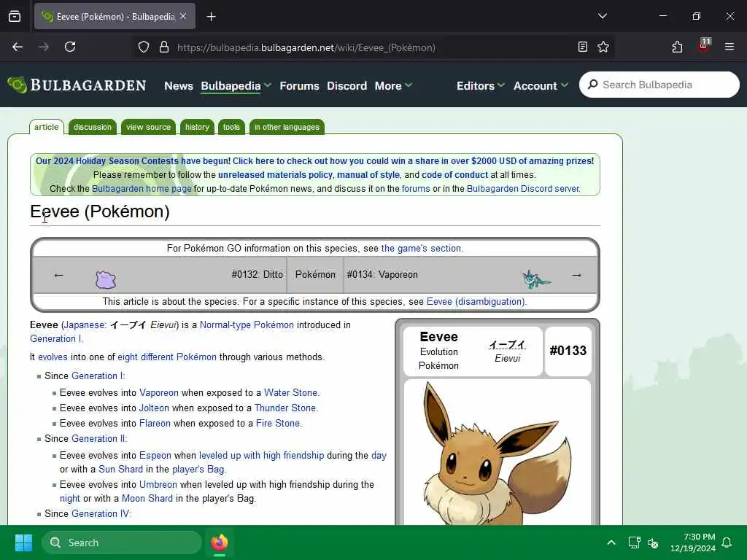The image size is (747, 560).
Task: Click the search magnifier icon in Bulbapedia search
Action: (x=592, y=85)
